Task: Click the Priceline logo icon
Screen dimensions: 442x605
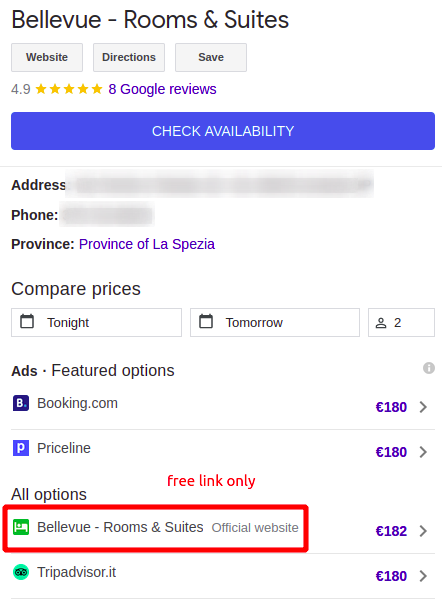Action: (x=21, y=448)
